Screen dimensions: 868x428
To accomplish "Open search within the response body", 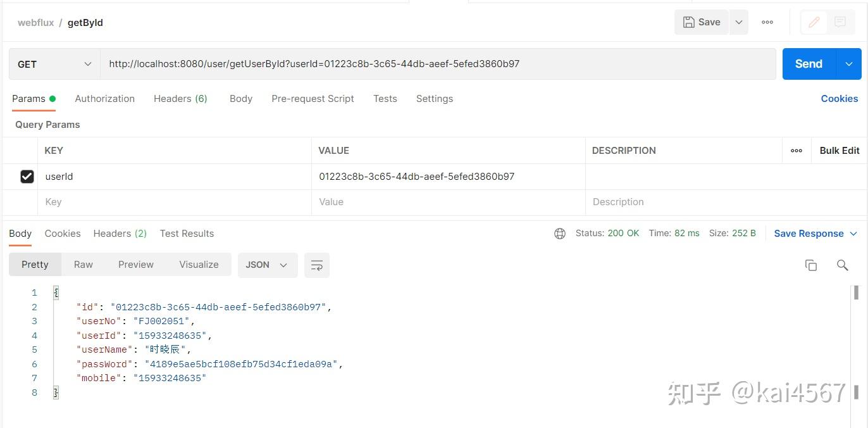I will 842,265.
